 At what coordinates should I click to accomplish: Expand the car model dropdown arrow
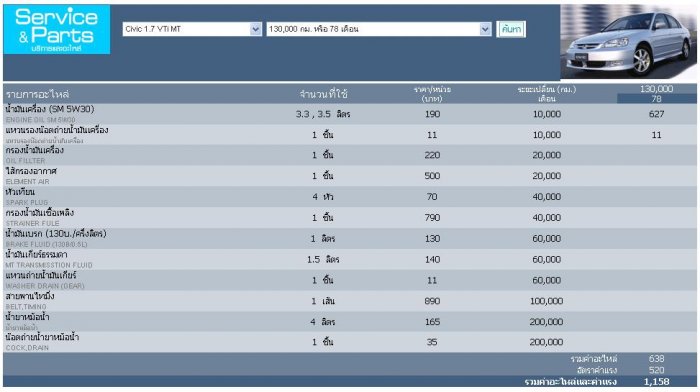[x=255, y=29]
